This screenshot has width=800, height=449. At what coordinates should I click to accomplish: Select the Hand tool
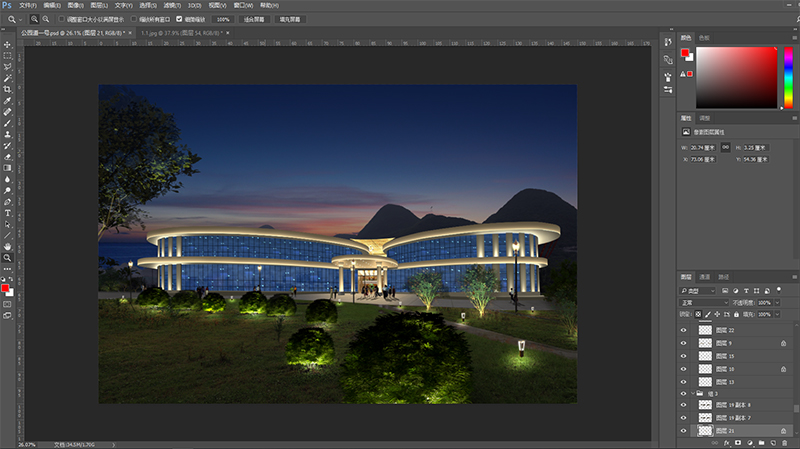pos(7,246)
